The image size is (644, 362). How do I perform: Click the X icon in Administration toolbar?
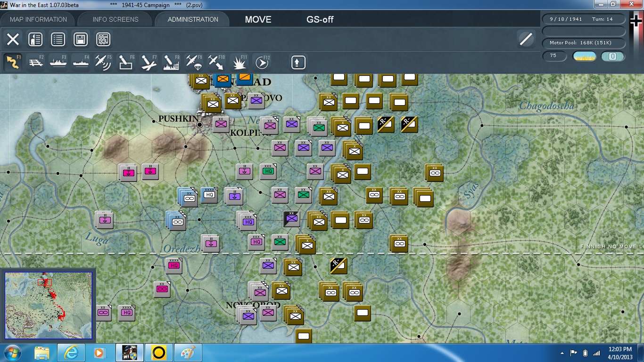13,39
